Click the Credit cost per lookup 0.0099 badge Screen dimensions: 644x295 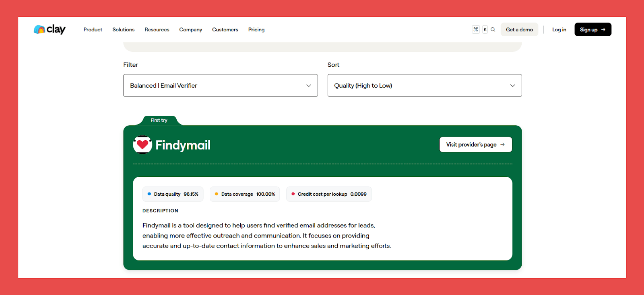(329, 194)
